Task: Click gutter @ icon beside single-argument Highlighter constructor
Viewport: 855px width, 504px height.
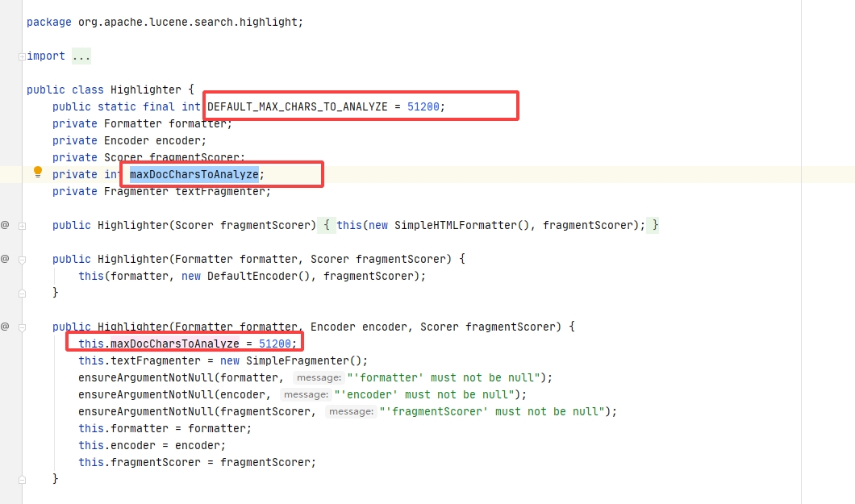Action: click(x=5, y=225)
